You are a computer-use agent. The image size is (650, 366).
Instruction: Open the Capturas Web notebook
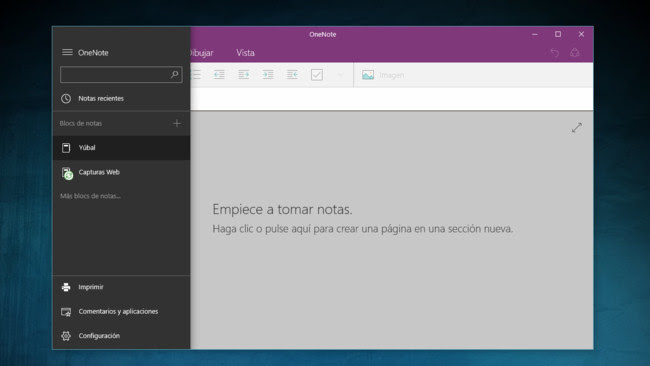(121, 172)
